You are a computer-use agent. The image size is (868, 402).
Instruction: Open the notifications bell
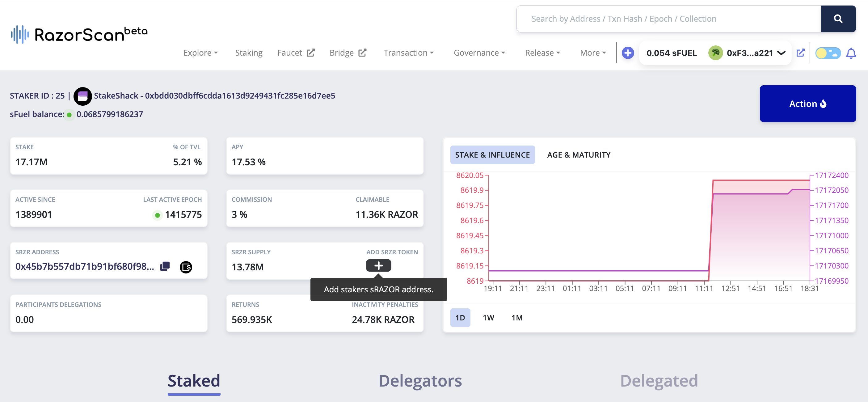(851, 53)
